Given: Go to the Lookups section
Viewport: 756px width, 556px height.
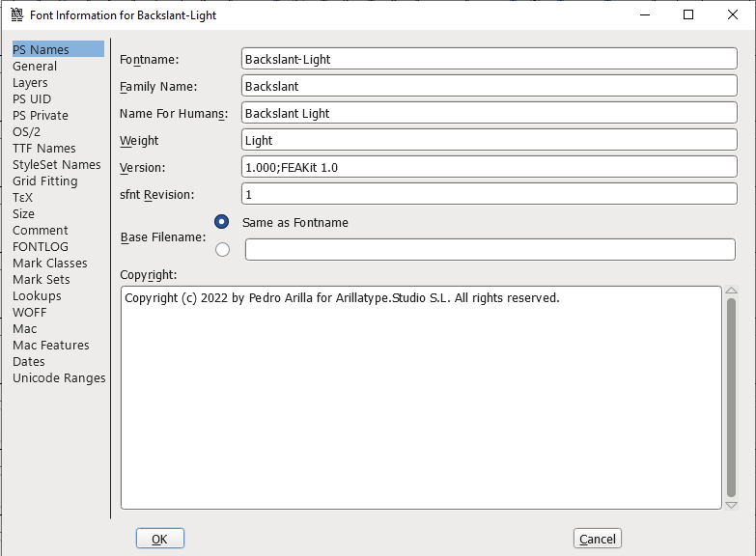Looking at the screenshot, I should click(x=37, y=296).
